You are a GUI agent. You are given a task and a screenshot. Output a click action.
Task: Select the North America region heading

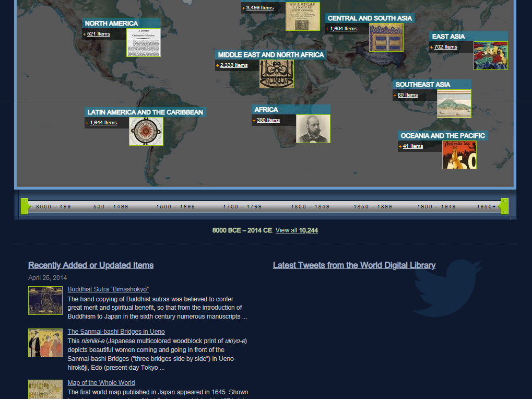click(111, 24)
